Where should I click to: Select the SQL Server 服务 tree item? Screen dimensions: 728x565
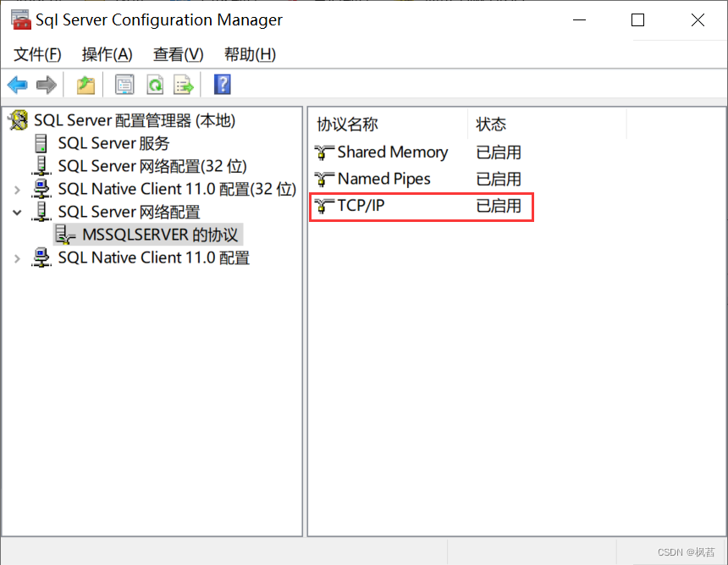coord(113,143)
